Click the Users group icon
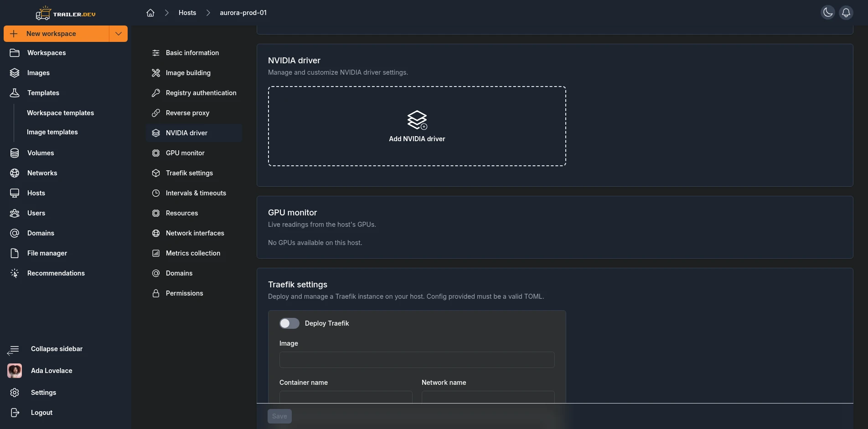The height and width of the screenshot is (429, 868). click(15, 213)
